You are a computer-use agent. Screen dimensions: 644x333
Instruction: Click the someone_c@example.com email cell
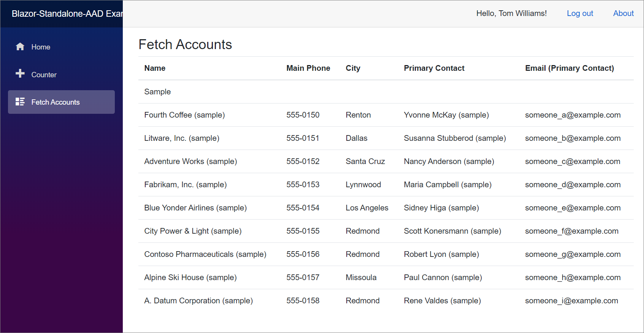(x=573, y=161)
